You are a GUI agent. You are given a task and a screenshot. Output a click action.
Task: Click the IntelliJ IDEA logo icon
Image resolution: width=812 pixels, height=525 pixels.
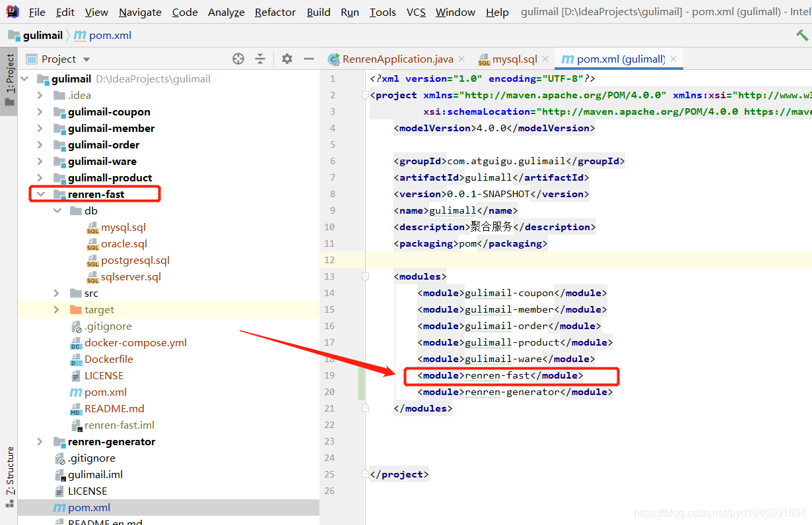click(12, 12)
